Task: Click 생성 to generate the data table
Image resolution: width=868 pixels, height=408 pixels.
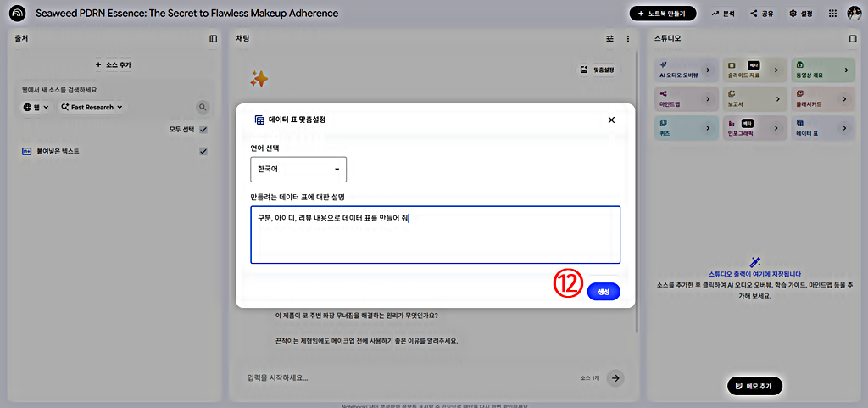Action: 604,292
